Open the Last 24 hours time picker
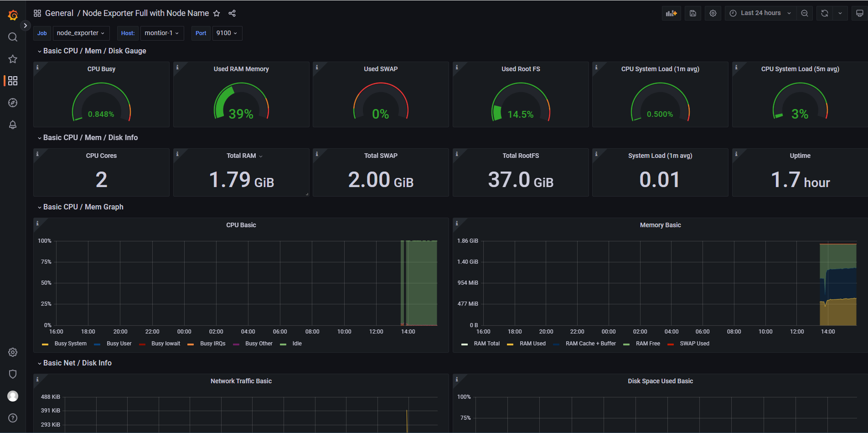The height and width of the screenshot is (433, 868). 760,13
